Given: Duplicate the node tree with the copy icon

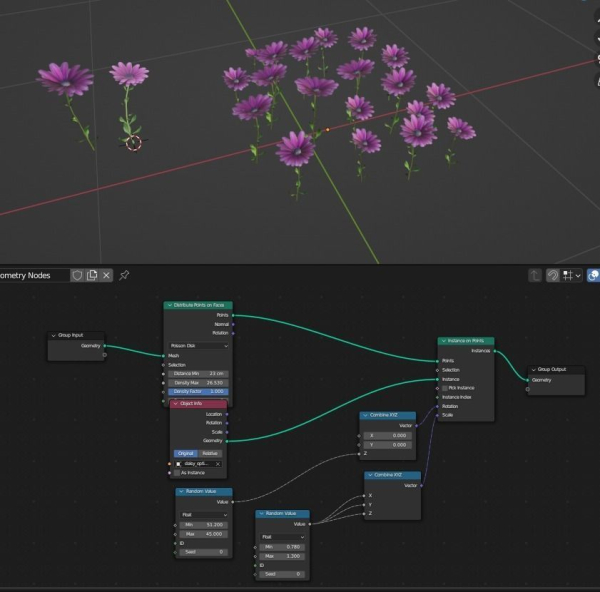Looking at the screenshot, I should point(92,275).
